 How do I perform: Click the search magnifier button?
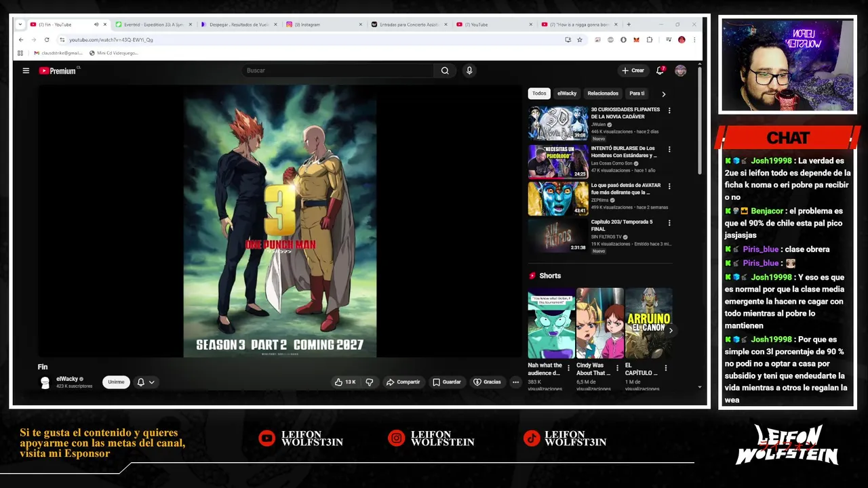(x=445, y=70)
